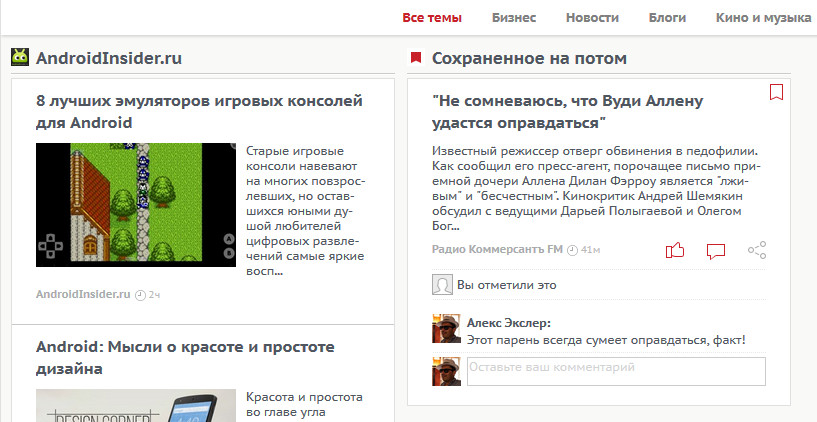Click the Woody Allen article headline

click(569, 111)
